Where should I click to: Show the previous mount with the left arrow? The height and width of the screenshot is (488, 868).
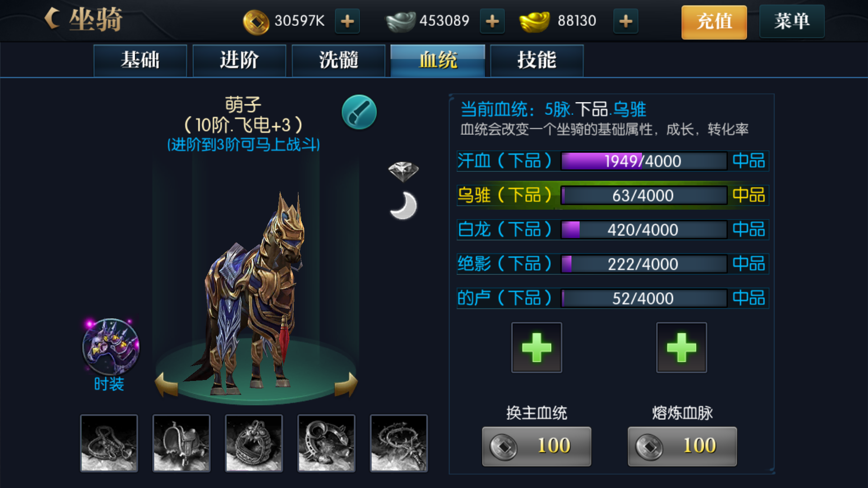coord(166,385)
